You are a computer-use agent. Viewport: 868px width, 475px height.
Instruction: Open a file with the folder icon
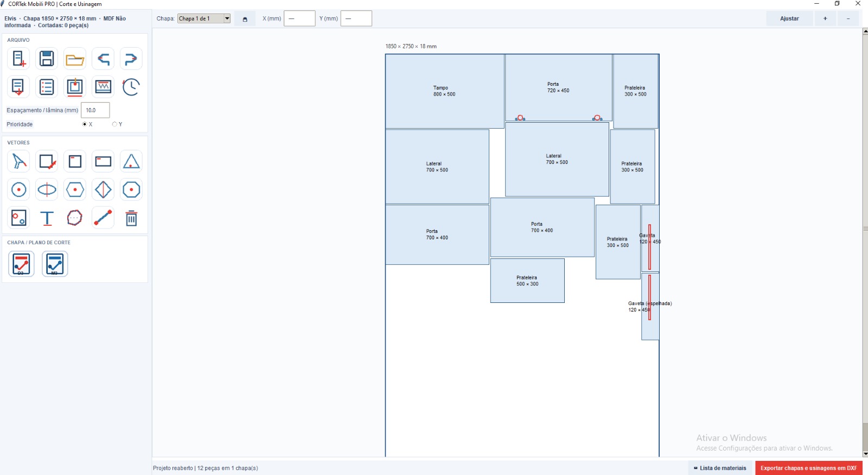click(75, 59)
